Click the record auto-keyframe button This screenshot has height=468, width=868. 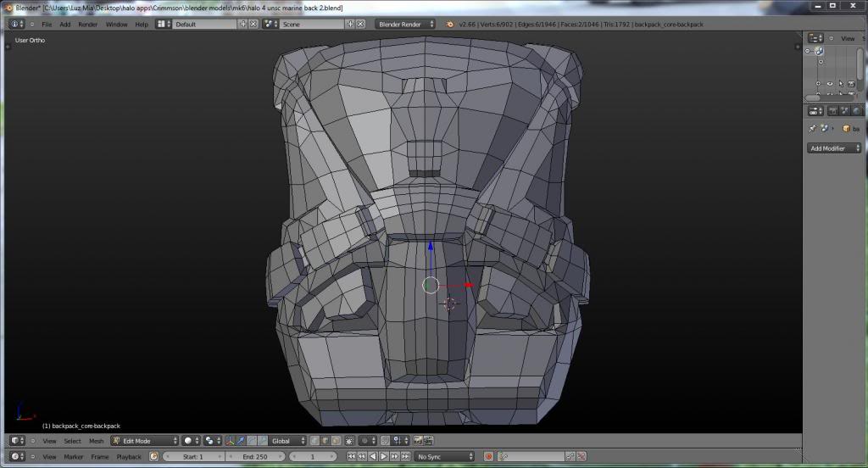489,457
